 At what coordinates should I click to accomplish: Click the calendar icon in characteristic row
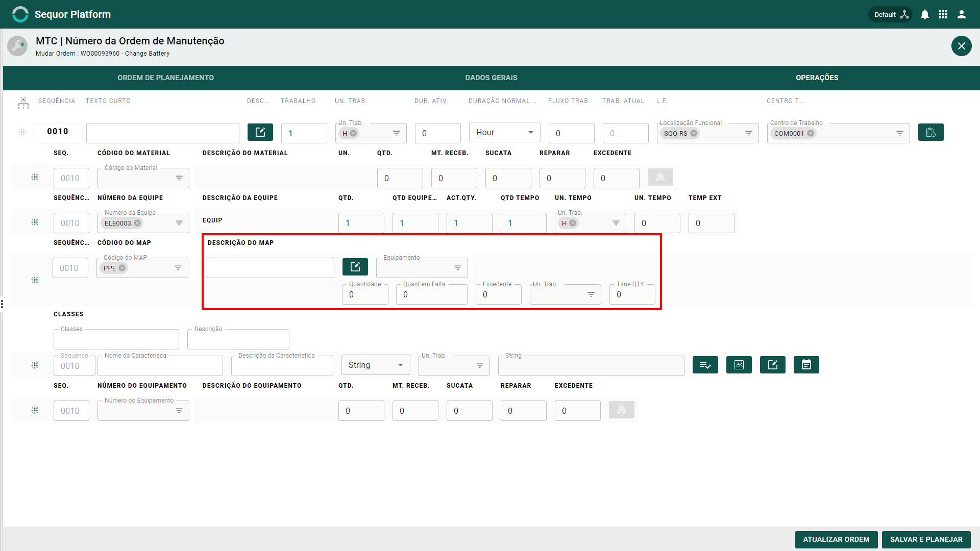(x=806, y=365)
